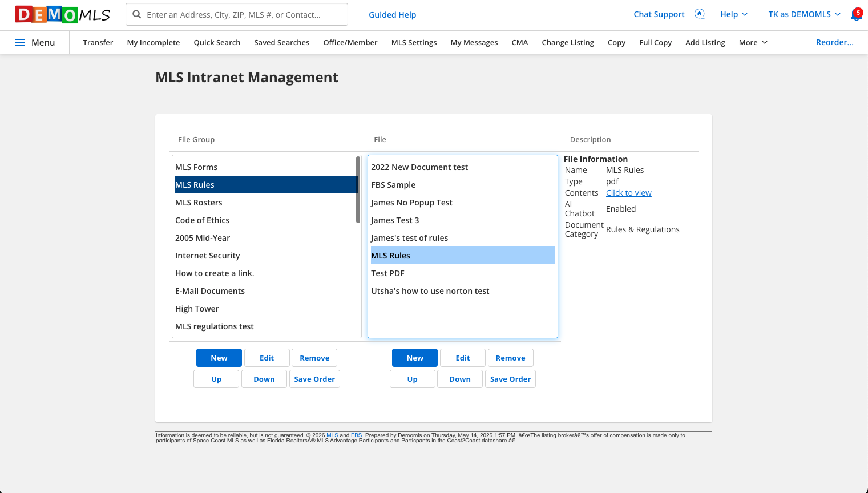Click New under File list

point(415,358)
